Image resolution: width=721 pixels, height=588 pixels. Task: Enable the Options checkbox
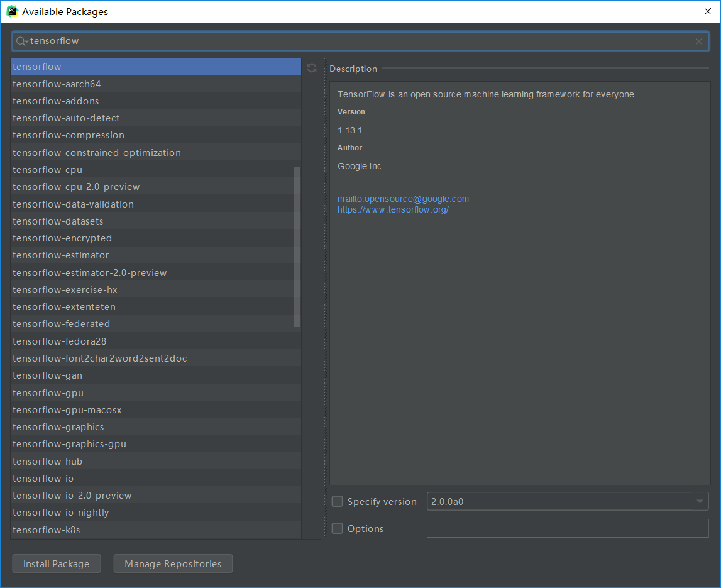tap(337, 529)
